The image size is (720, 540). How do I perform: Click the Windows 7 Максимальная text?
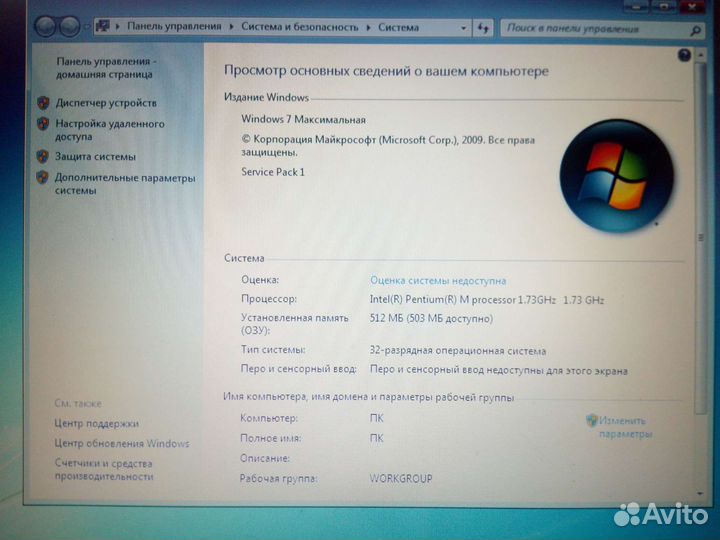click(304, 119)
